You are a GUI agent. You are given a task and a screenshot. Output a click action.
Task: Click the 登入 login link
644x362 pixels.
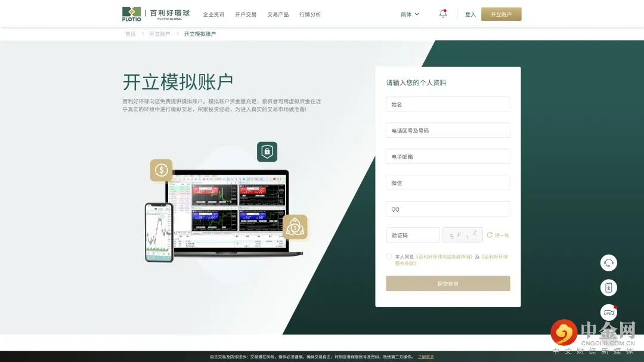click(x=470, y=14)
